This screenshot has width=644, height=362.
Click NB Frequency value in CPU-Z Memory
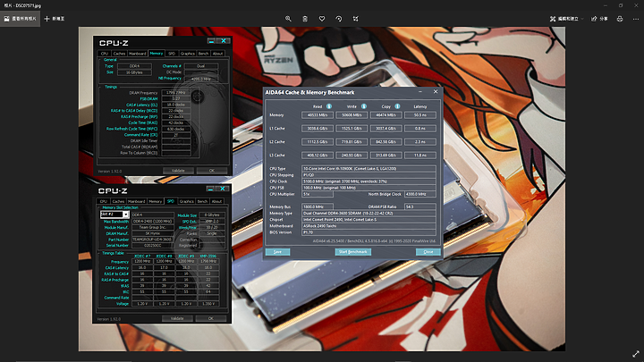click(x=201, y=79)
